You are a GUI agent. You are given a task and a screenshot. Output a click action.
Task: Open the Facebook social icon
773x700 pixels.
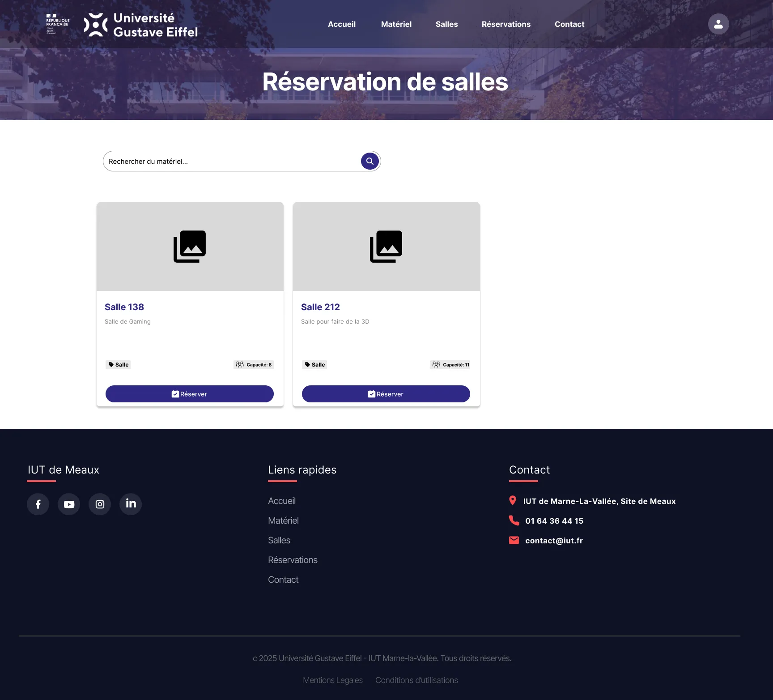pyautogui.click(x=38, y=504)
